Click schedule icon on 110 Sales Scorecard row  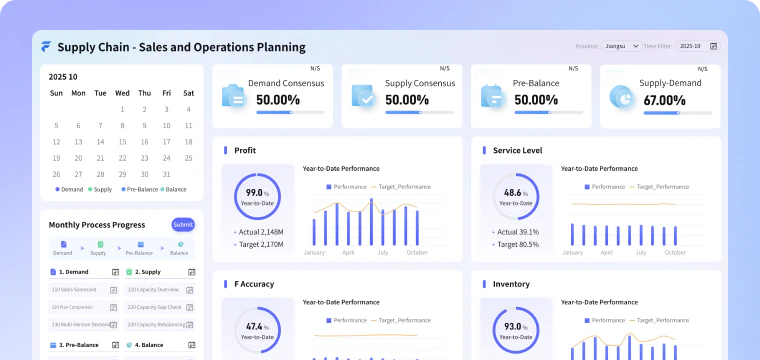[113, 290]
